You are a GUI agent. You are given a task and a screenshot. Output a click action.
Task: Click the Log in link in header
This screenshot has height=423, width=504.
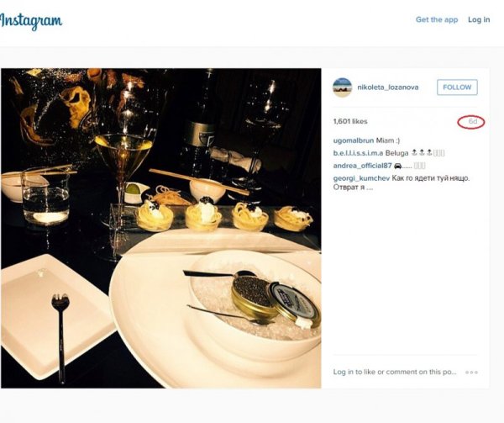pyautogui.click(x=479, y=19)
